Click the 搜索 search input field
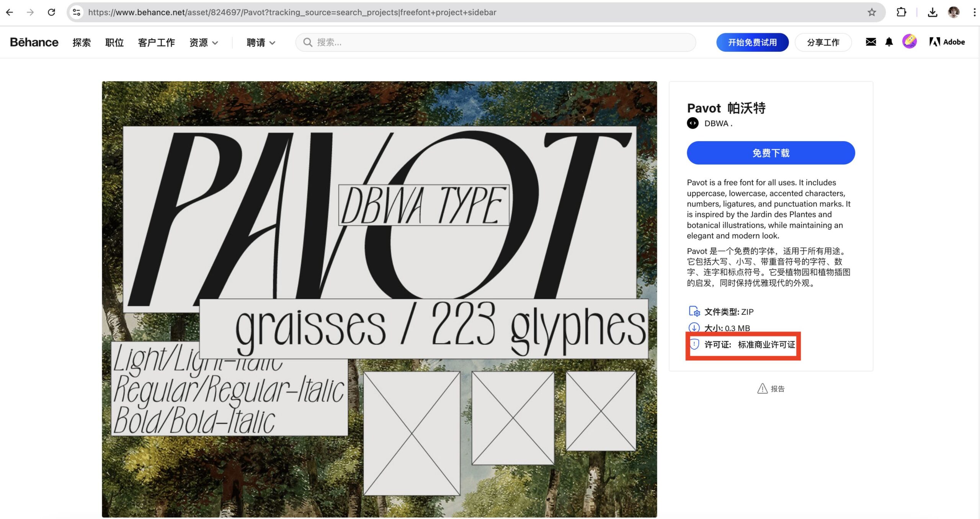This screenshot has width=980, height=519. click(495, 42)
